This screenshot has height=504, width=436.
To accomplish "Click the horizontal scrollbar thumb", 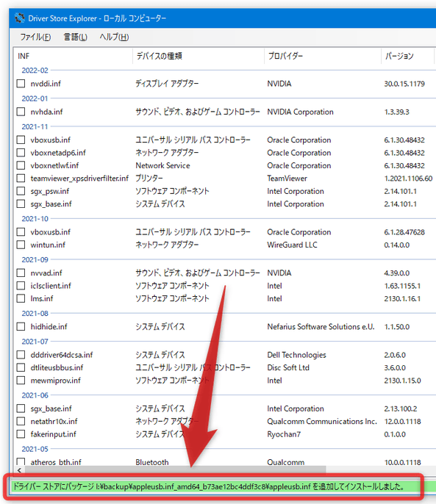I will 176,470.
